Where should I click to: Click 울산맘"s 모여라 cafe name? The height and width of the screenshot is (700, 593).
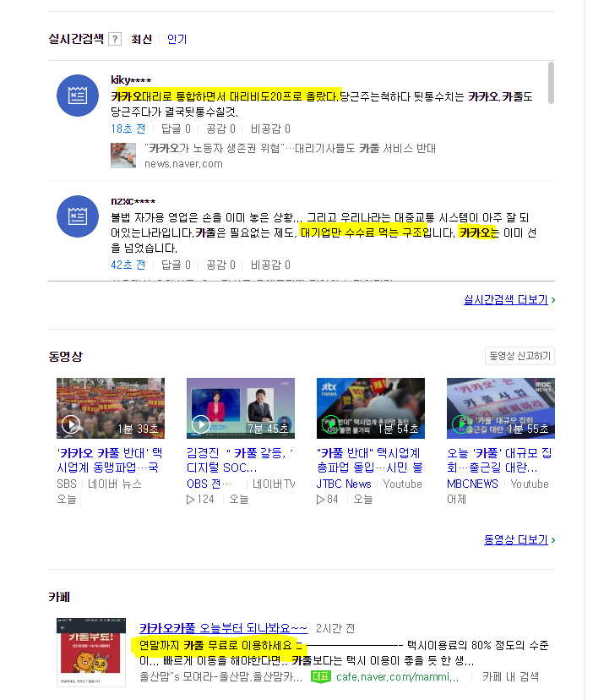pyautogui.click(x=220, y=677)
